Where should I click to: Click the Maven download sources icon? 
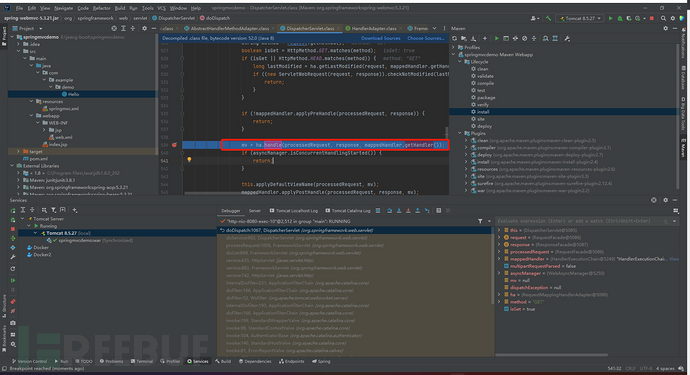(473, 39)
